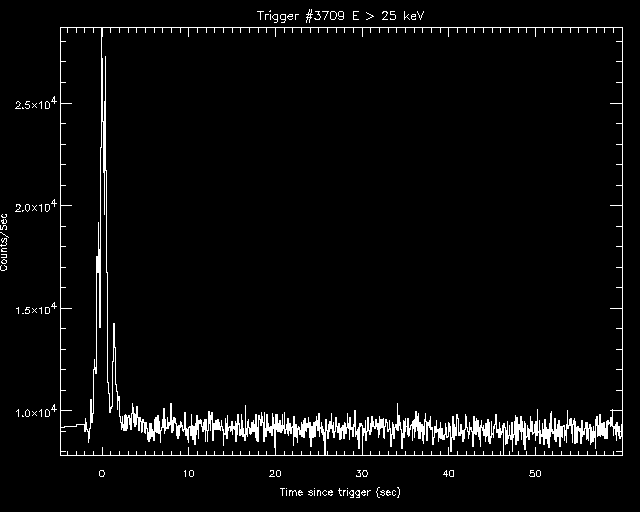
Task: Click the x-axis tick label 0
Action: [x=102, y=474]
